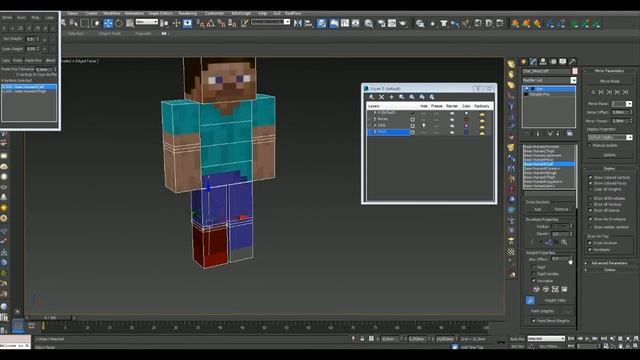This screenshot has width=640, height=360.
Task: Open the Modify tab of command panel
Action: coord(533,62)
